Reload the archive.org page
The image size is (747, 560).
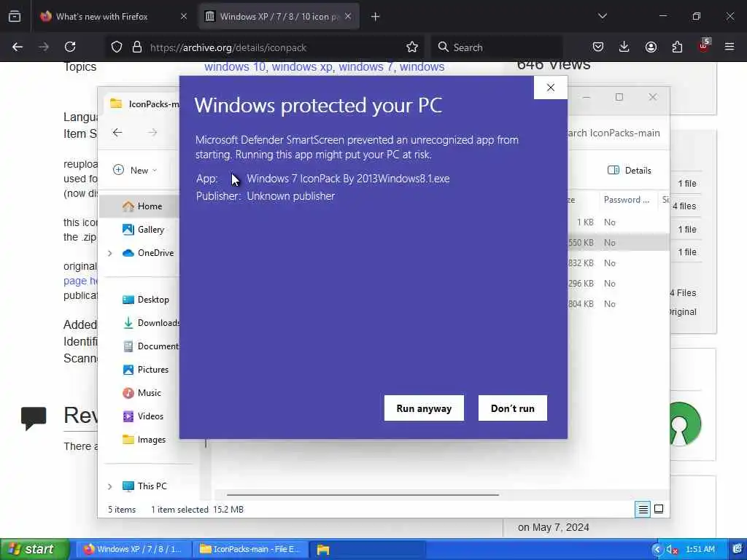[71, 47]
